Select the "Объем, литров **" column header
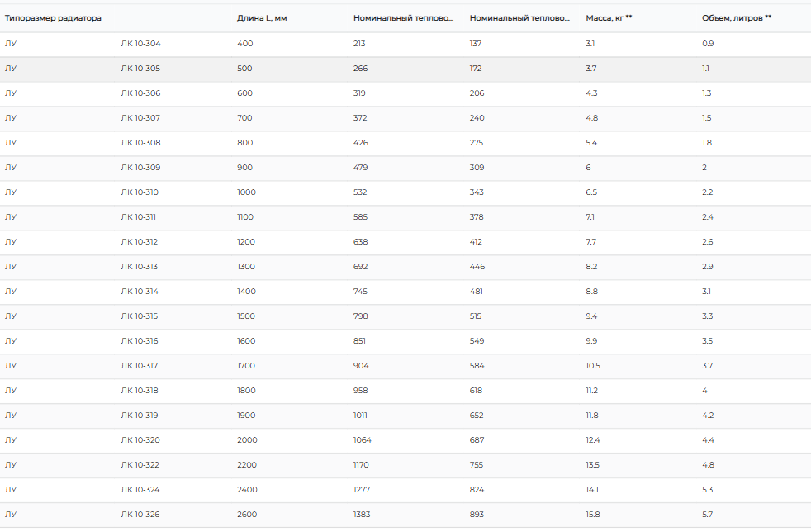 coord(737,17)
